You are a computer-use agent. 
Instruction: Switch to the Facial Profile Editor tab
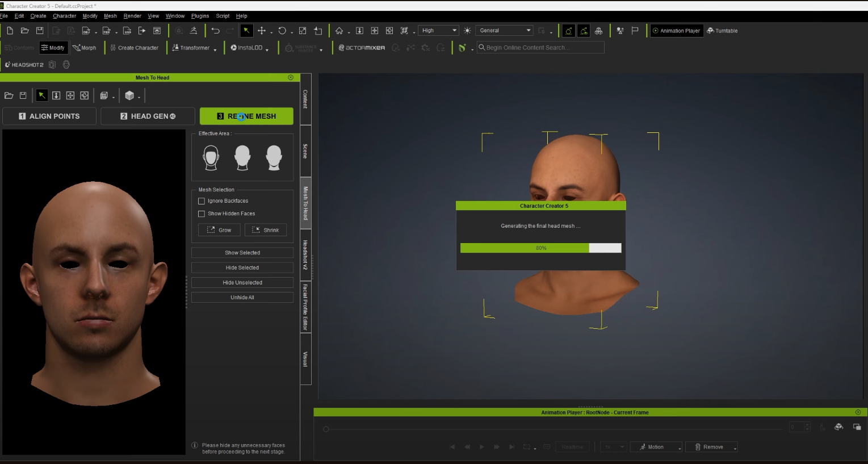[305, 307]
